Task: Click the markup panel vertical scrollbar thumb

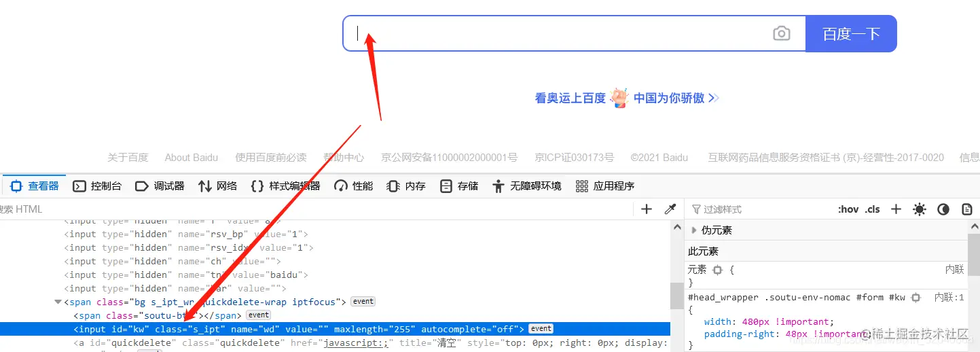Action: 676,296
